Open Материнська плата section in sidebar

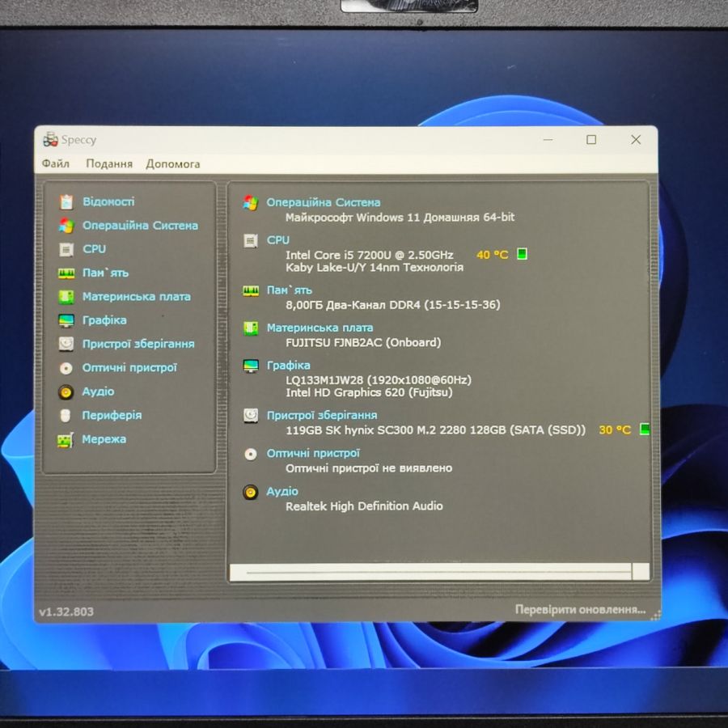[137, 297]
